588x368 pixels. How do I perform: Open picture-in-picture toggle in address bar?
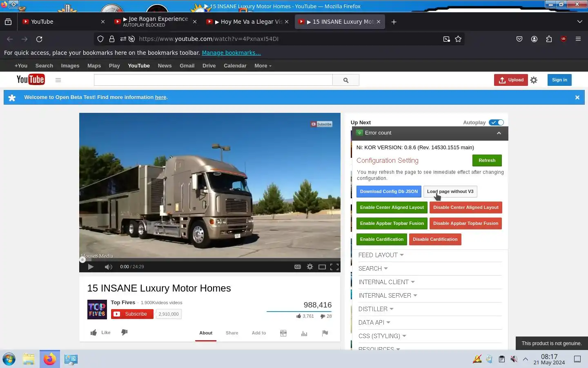click(x=447, y=39)
